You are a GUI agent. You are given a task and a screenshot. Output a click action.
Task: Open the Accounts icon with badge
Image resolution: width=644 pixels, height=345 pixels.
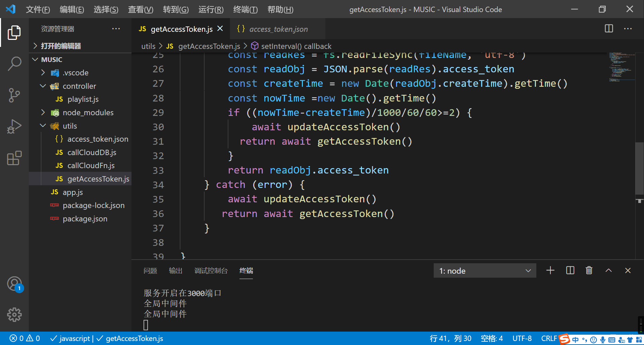click(x=15, y=284)
